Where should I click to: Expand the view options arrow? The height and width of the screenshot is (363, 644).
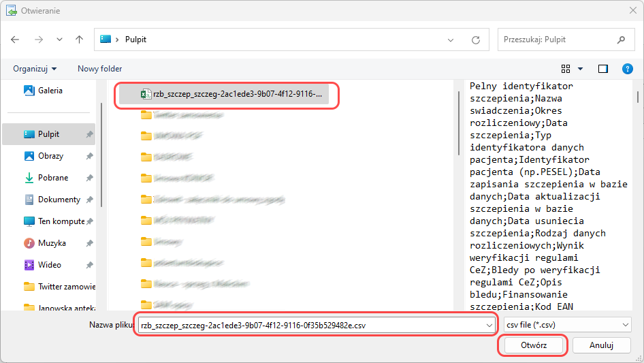coord(580,69)
